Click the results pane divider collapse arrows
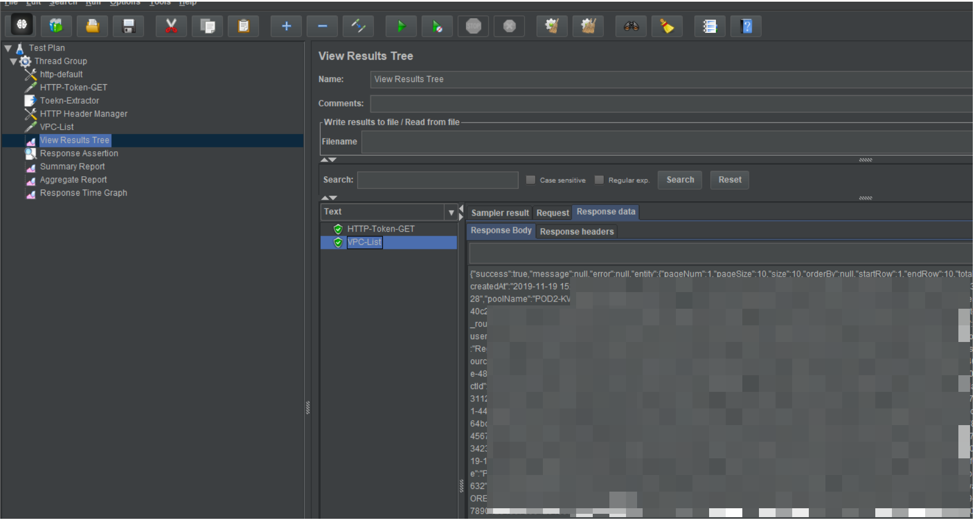Image resolution: width=980 pixels, height=521 pixels. tap(461, 212)
